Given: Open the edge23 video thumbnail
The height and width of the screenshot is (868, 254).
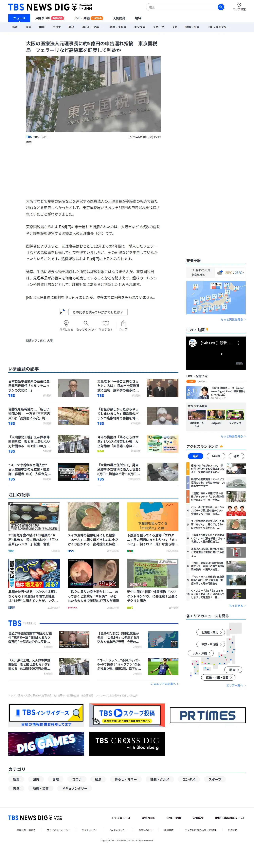Looking at the screenshot, I should coord(216,415).
